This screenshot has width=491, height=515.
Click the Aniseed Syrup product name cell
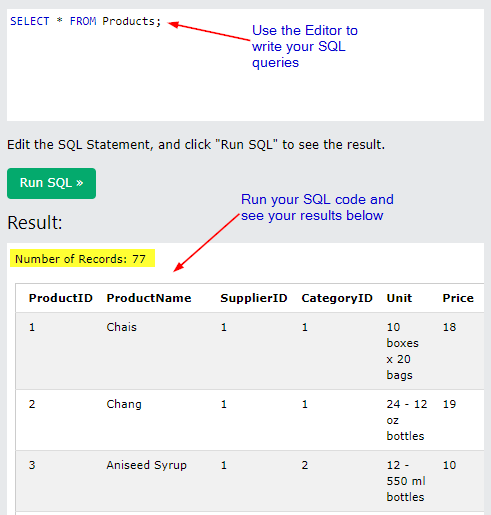(146, 465)
